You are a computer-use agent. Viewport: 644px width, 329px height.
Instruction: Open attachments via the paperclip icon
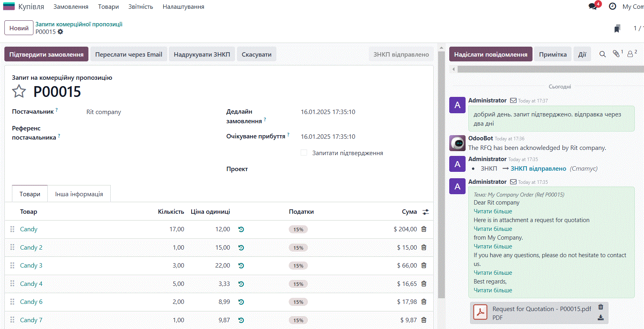click(617, 53)
